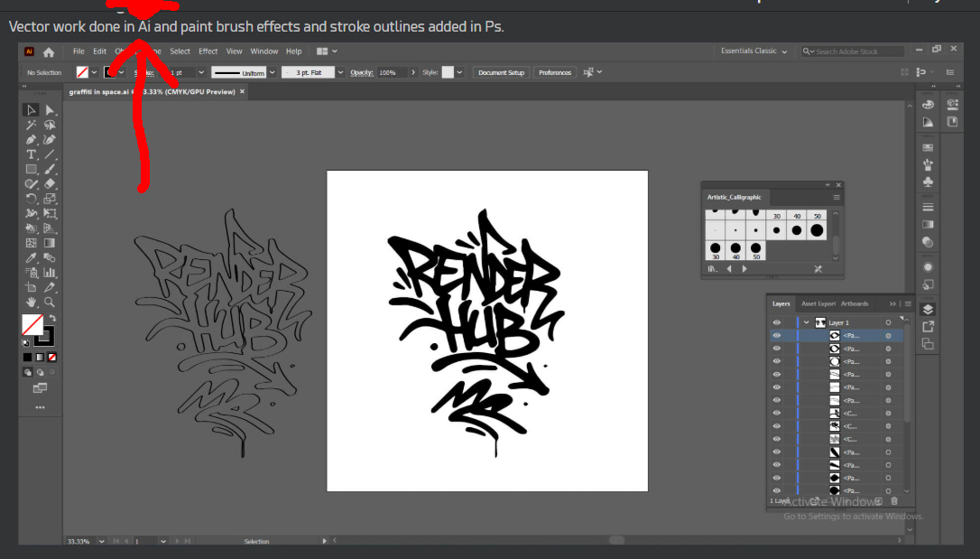Viewport: 980px width, 559px height.
Task: Hide the selected first path sublayer's eye
Action: [x=777, y=336]
